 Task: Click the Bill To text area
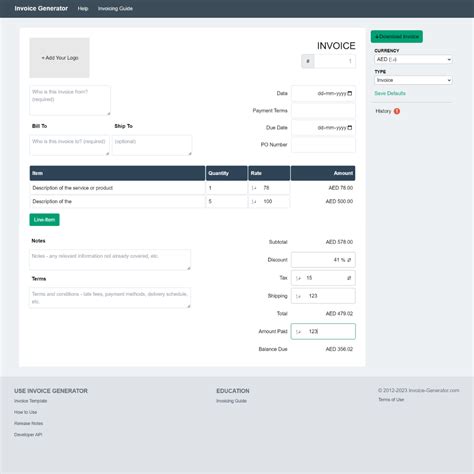pos(69,145)
